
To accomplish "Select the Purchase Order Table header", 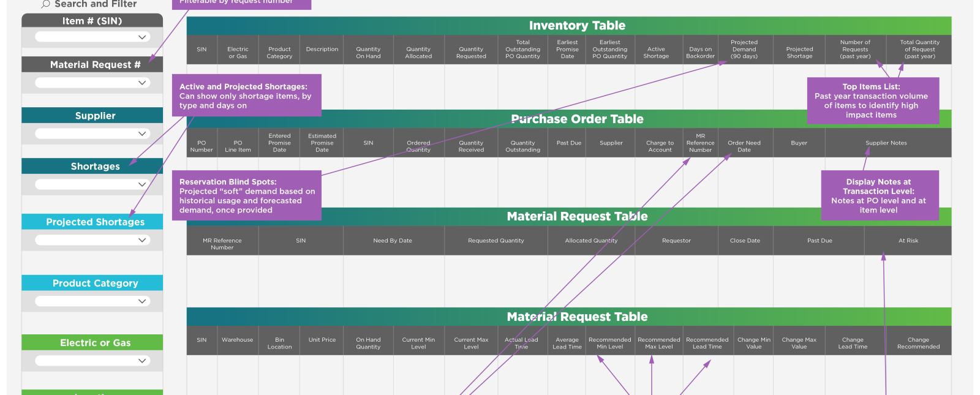I will coord(576,119).
